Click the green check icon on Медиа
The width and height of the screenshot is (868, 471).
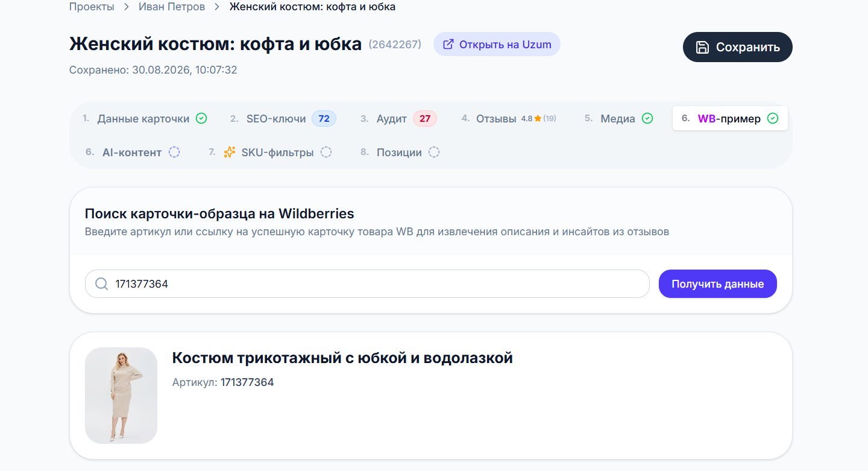pos(647,119)
